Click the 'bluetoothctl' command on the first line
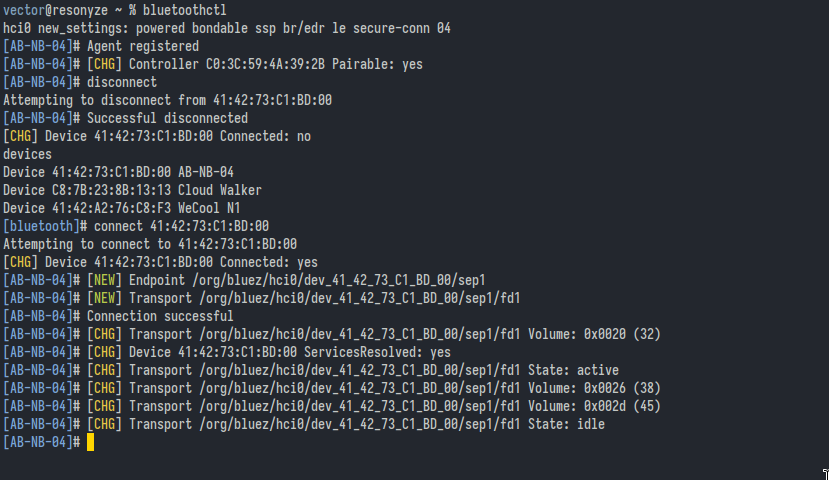829x480 pixels. (x=185, y=10)
